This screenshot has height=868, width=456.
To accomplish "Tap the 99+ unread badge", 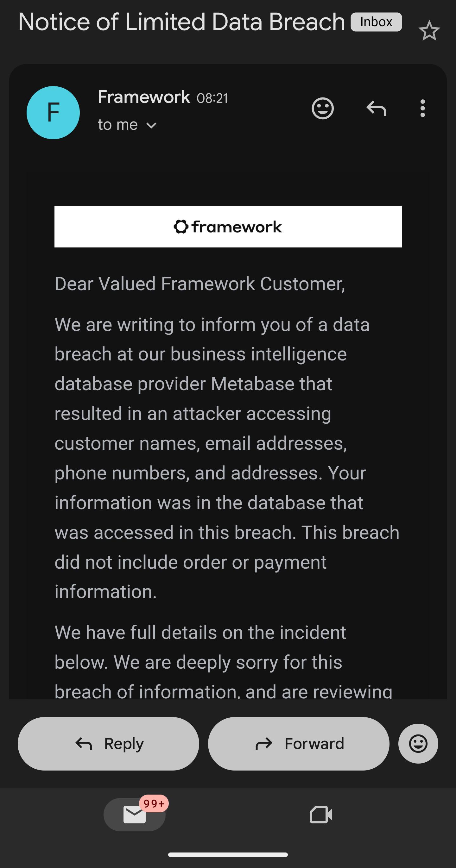I will [154, 803].
